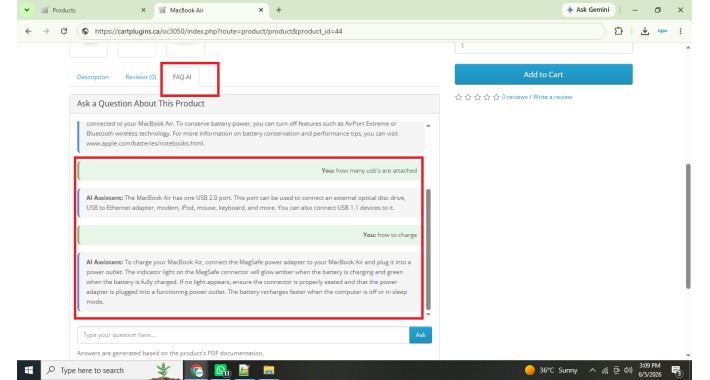Open File Explorer from the taskbar

click(x=269, y=370)
